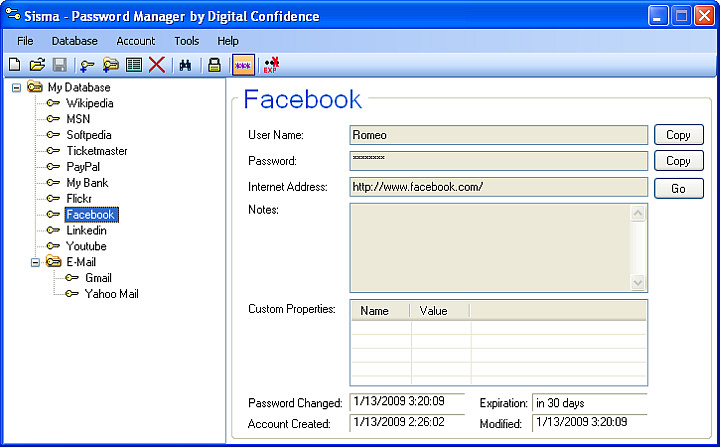Image resolution: width=720 pixels, height=447 pixels.
Task: Select the Softpedia account
Action: pos(89,135)
